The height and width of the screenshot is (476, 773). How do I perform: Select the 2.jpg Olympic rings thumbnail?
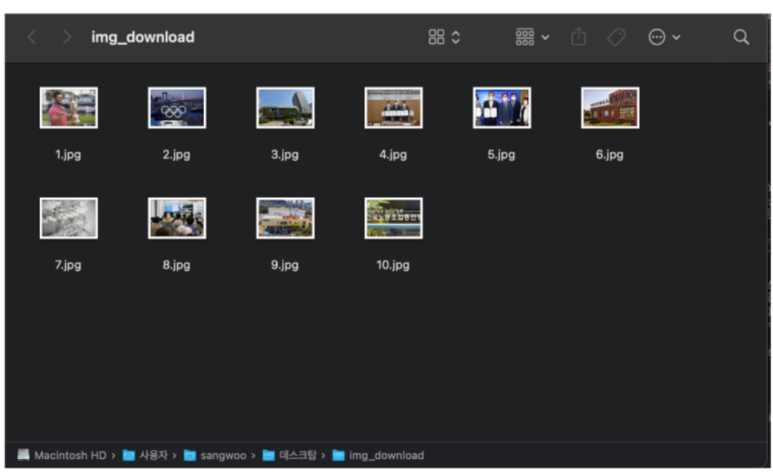tap(177, 108)
